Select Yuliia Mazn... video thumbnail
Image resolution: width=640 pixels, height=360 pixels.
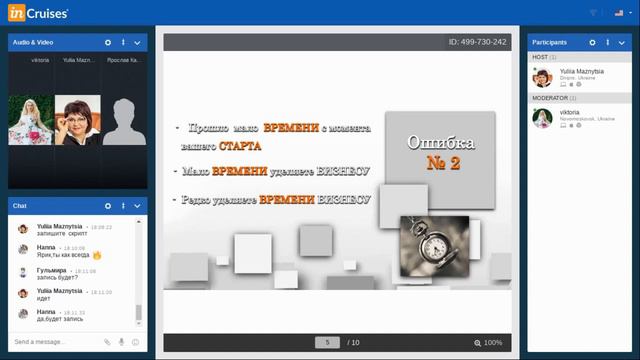pyautogui.click(x=78, y=120)
